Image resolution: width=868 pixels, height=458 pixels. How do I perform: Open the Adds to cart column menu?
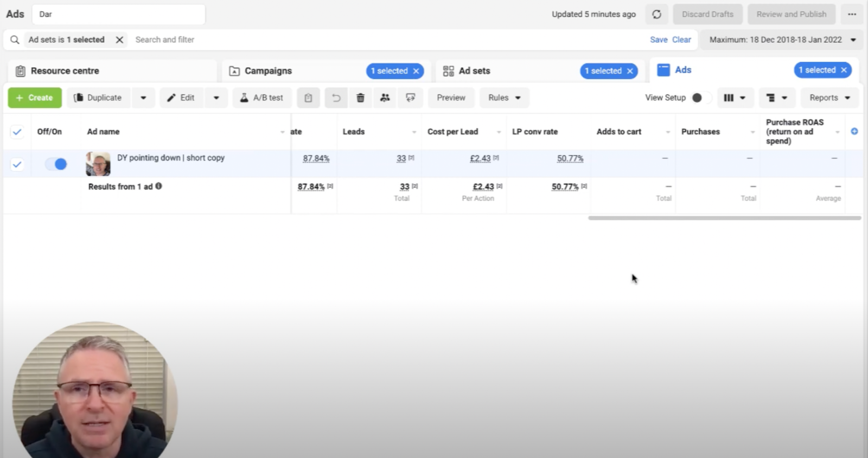(x=668, y=132)
